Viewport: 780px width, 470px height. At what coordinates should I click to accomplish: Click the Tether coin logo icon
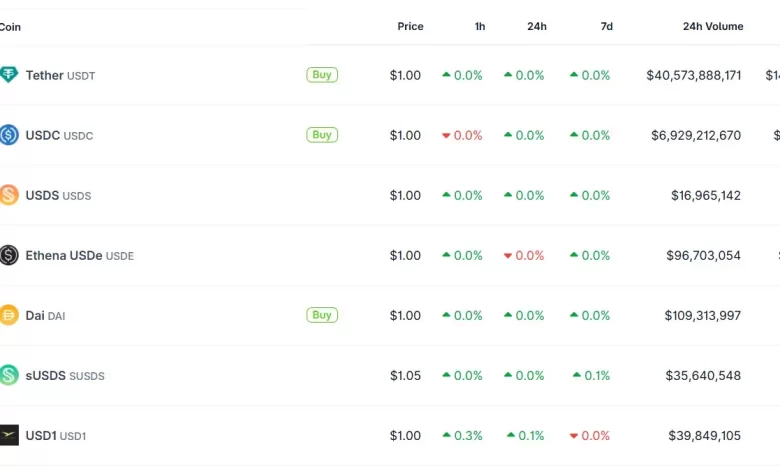8,75
